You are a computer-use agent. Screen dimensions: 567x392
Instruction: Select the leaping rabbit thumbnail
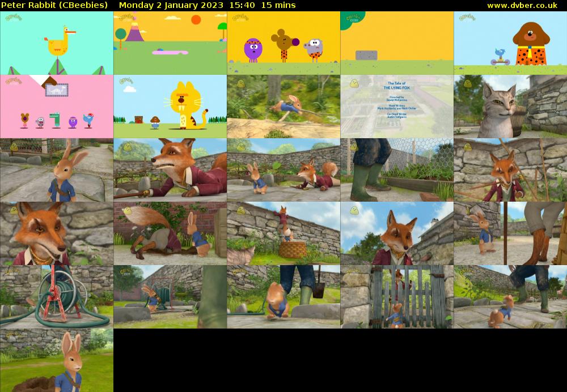pos(283,106)
